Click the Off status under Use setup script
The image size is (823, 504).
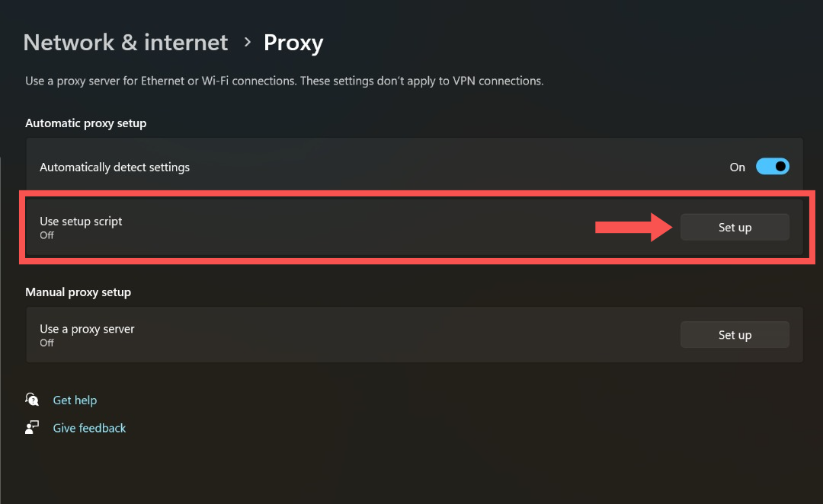click(46, 235)
